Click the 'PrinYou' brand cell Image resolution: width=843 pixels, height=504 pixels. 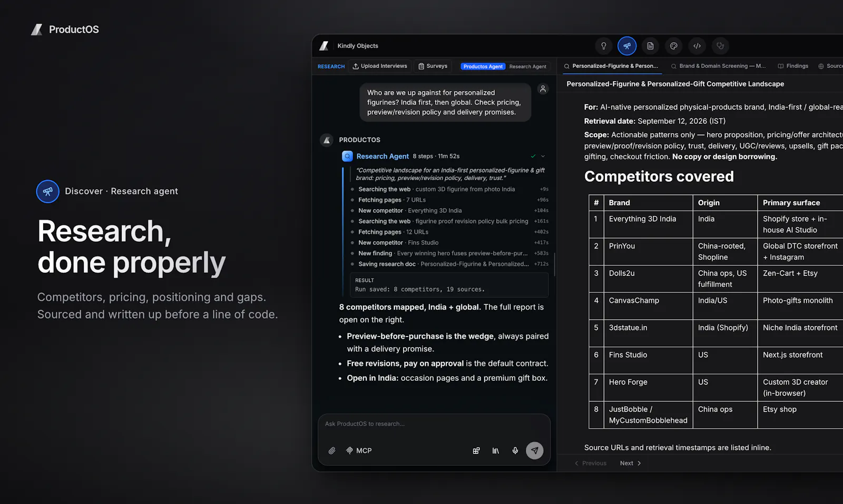(648, 252)
